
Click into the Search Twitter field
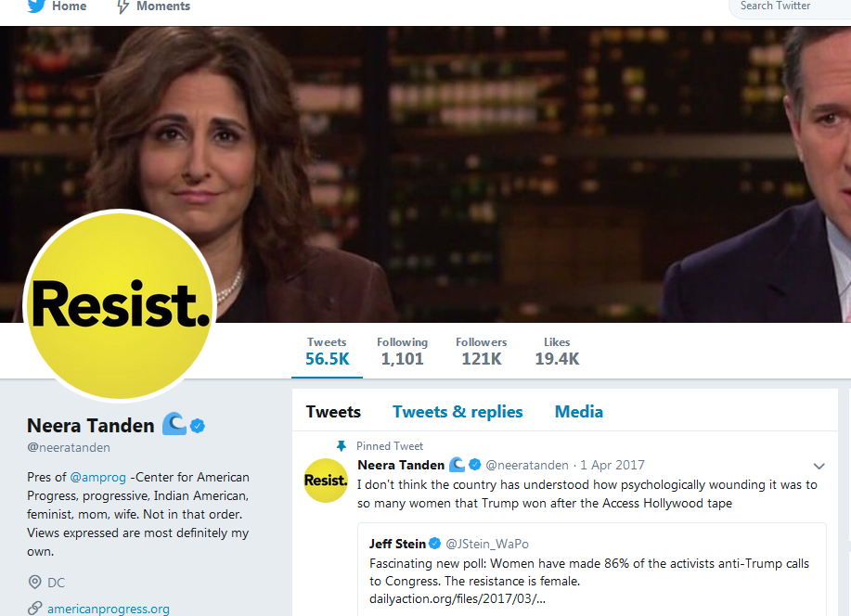(x=790, y=6)
